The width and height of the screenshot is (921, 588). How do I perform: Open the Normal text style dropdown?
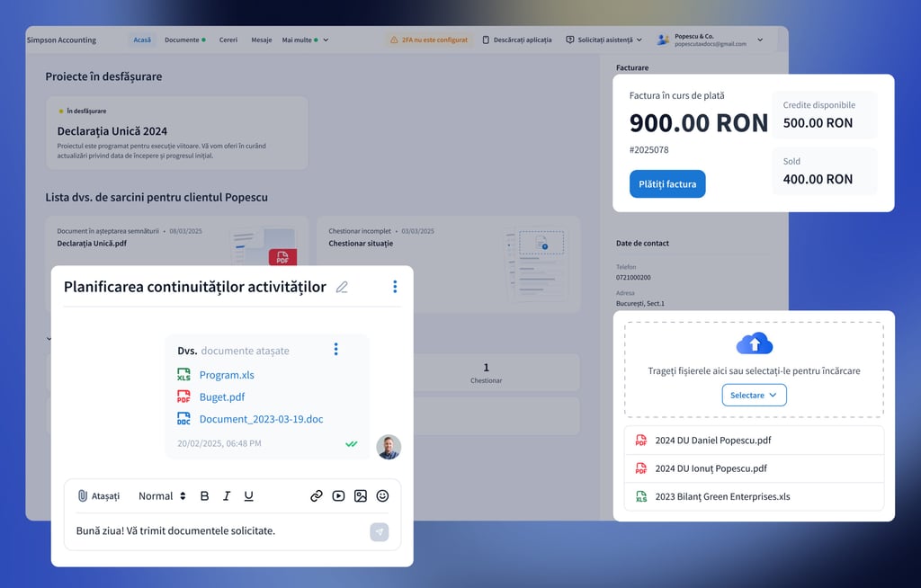[x=162, y=496]
